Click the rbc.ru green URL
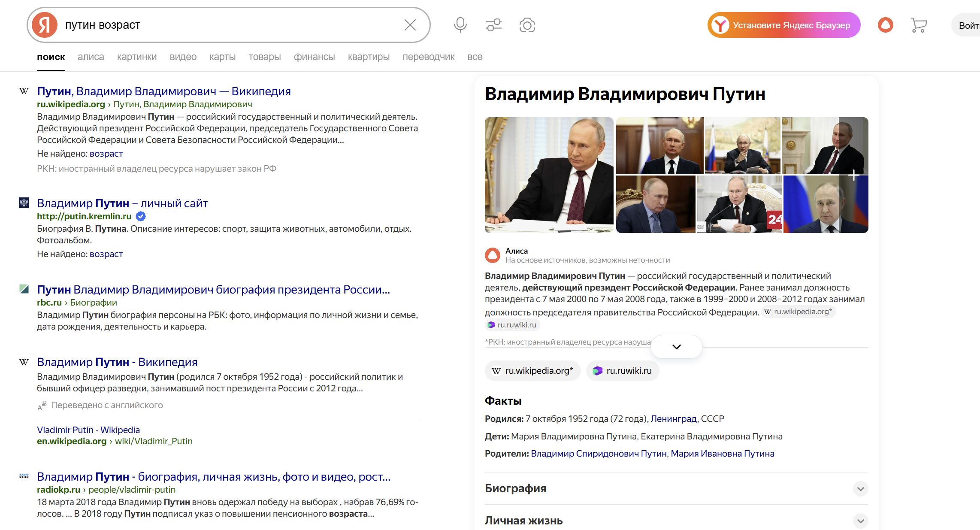Image resolution: width=980 pixels, height=530 pixels. [x=49, y=303]
